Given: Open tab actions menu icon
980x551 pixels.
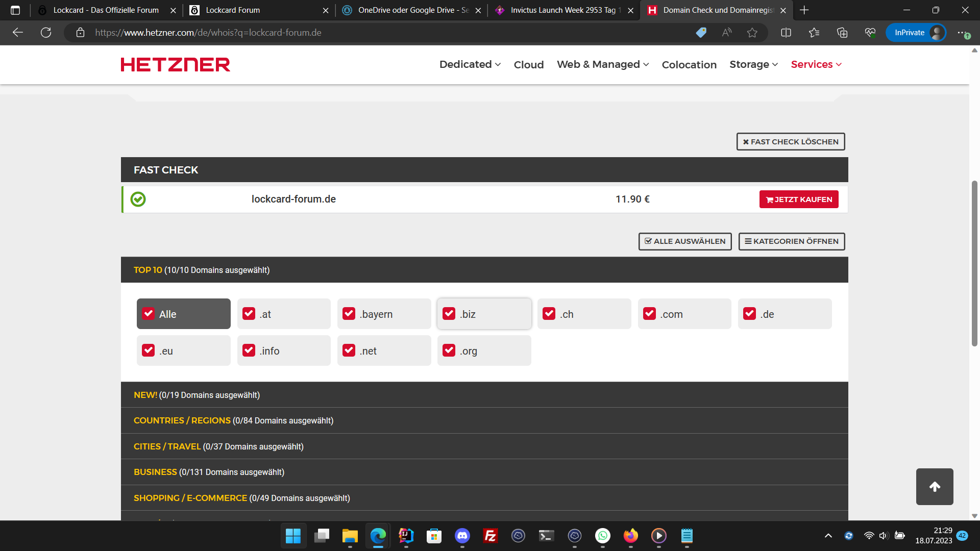Looking at the screenshot, I should point(15,10).
